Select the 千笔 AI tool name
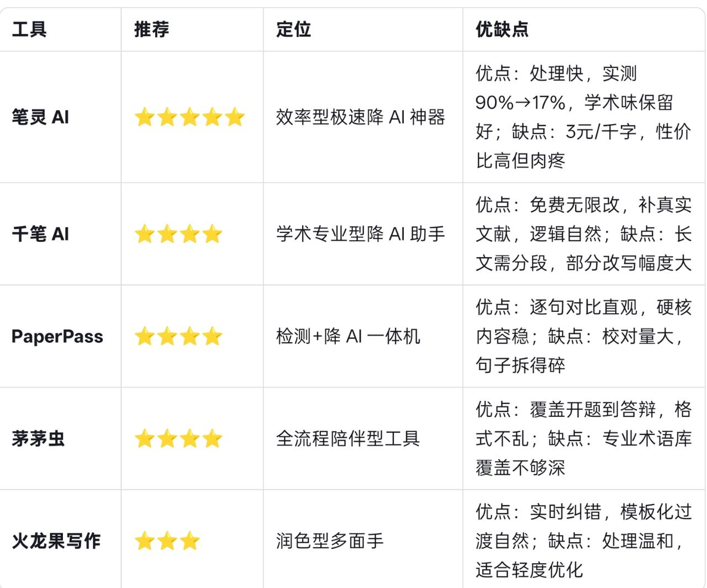The width and height of the screenshot is (707, 588). [40, 234]
